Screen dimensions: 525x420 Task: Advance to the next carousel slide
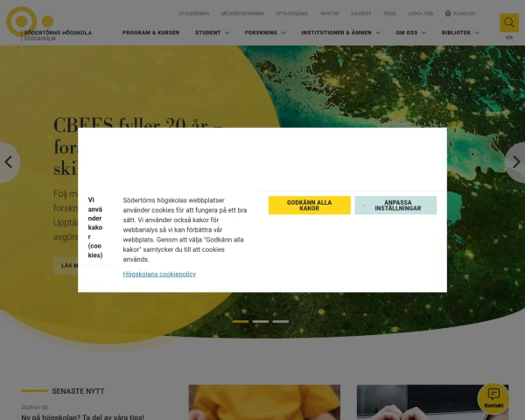pos(516,162)
